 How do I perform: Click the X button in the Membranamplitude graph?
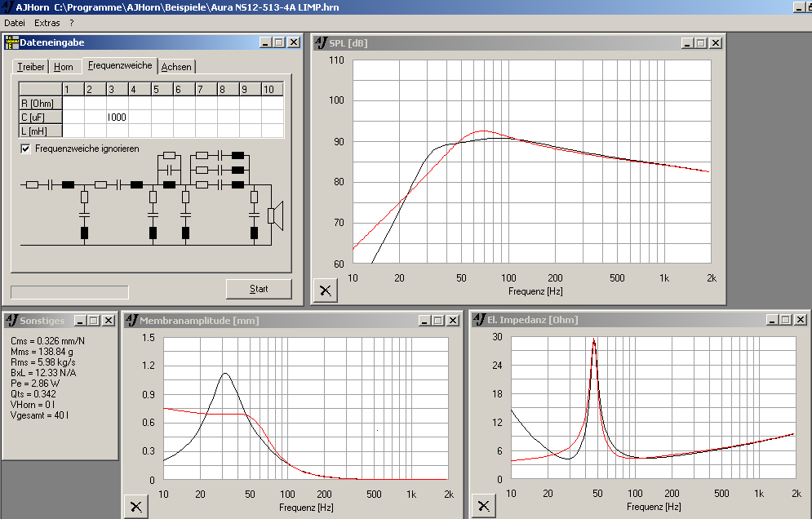click(135, 506)
